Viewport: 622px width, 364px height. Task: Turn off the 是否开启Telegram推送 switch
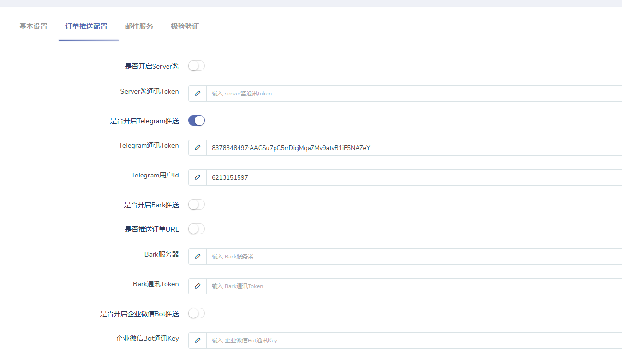196,120
